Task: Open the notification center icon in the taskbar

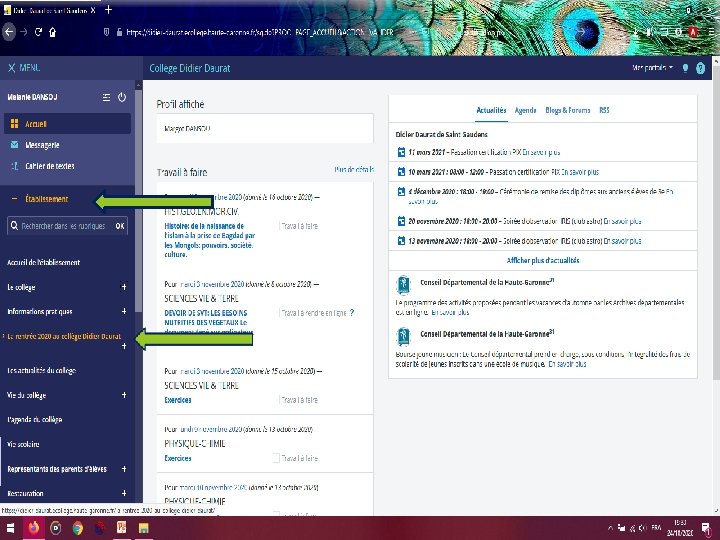Action: (x=707, y=529)
